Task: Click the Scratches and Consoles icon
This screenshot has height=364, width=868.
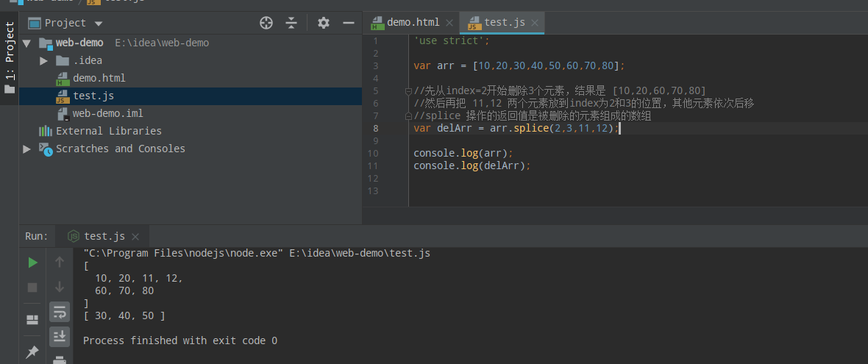Action: (x=46, y=149)
